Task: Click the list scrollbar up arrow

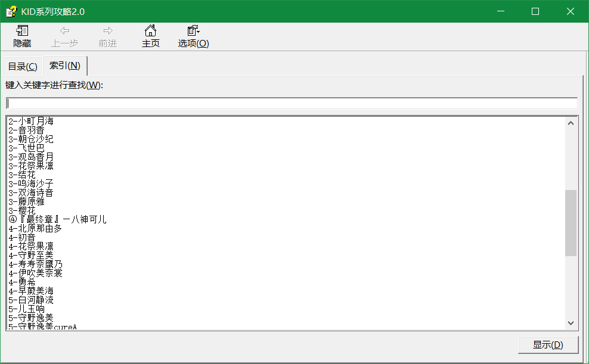Action: pyautogui.click(x=571, y=123)
